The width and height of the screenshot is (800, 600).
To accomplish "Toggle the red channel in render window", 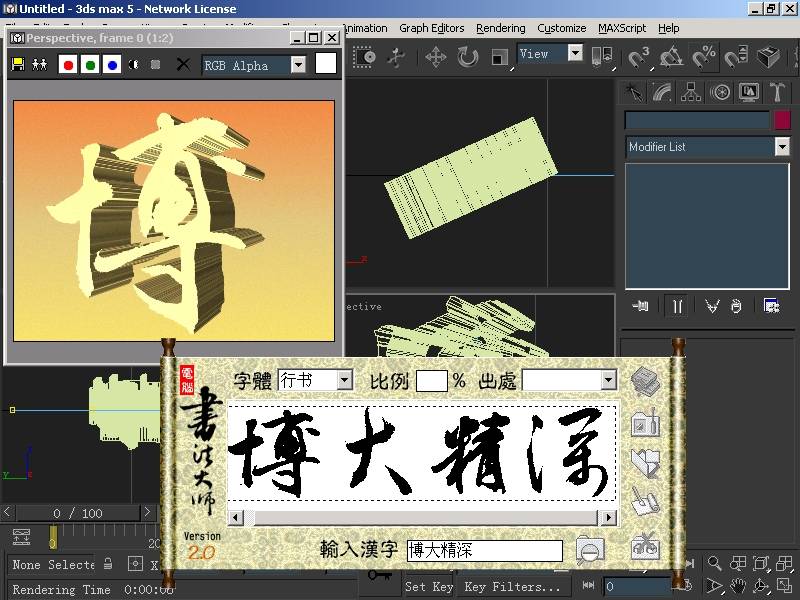I will 68,65.
